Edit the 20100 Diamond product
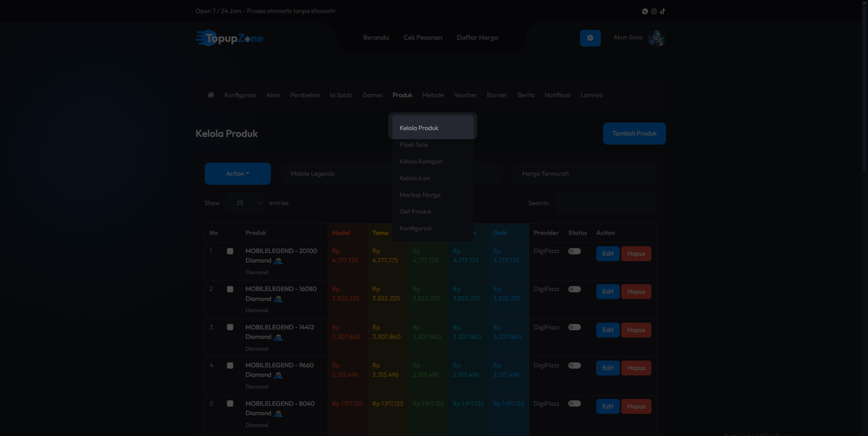Viewport: 868px width, 436px height. [x=608, y=253]
